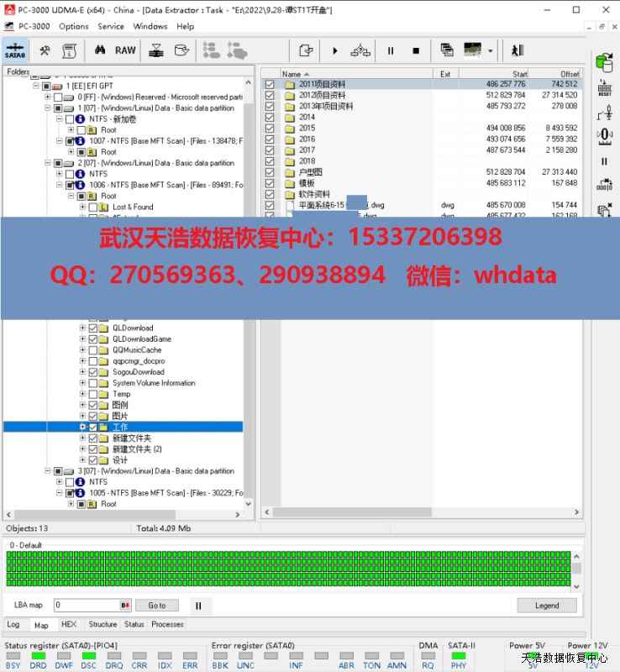
Task: Click the scroll script icon in toolbar
Action: pyautogui.click(x=70, y=50)
